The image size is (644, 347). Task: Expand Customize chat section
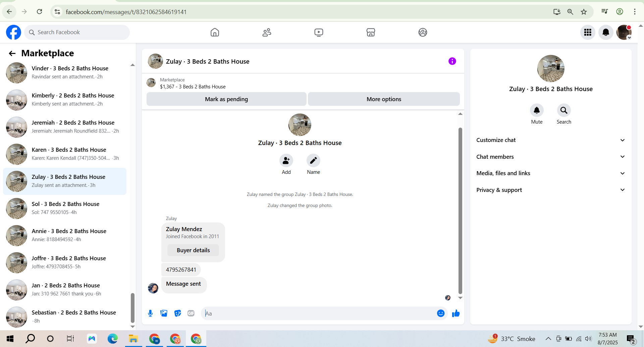point(551,140)
